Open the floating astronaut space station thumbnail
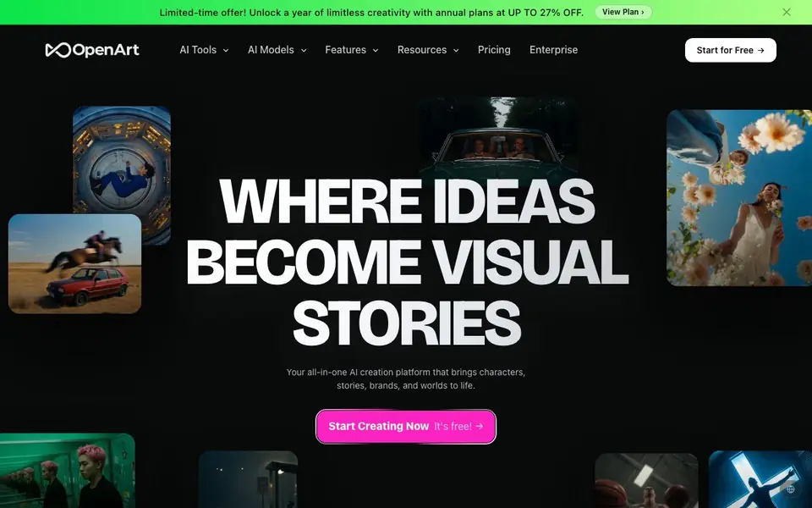Viewport: 812px width, 508px height. tap(122, 160)
